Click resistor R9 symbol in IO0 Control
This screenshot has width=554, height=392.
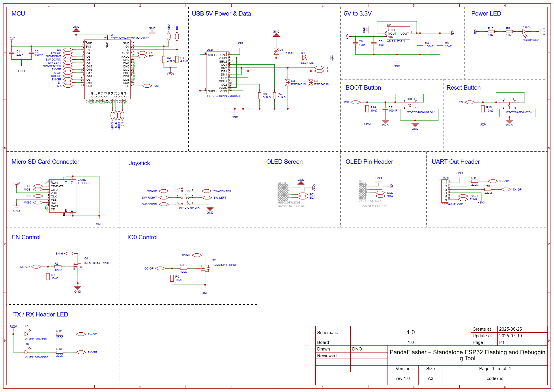click(172, 278)
